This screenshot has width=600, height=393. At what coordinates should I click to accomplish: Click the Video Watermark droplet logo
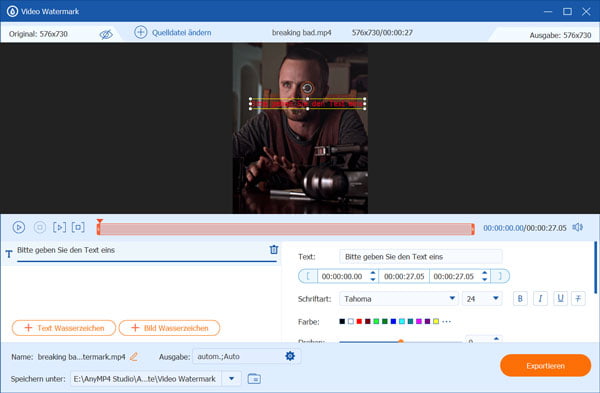pos(12,11)
